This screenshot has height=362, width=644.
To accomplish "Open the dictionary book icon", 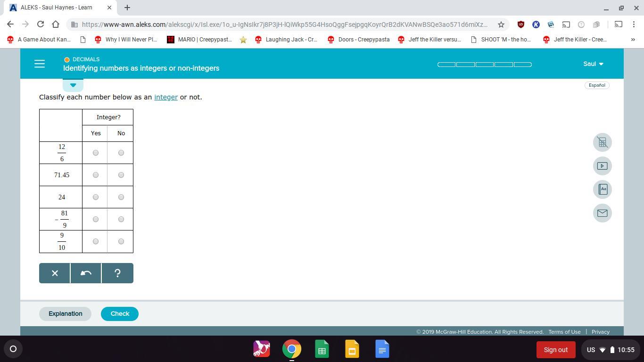I will click(x=603, y=189).
